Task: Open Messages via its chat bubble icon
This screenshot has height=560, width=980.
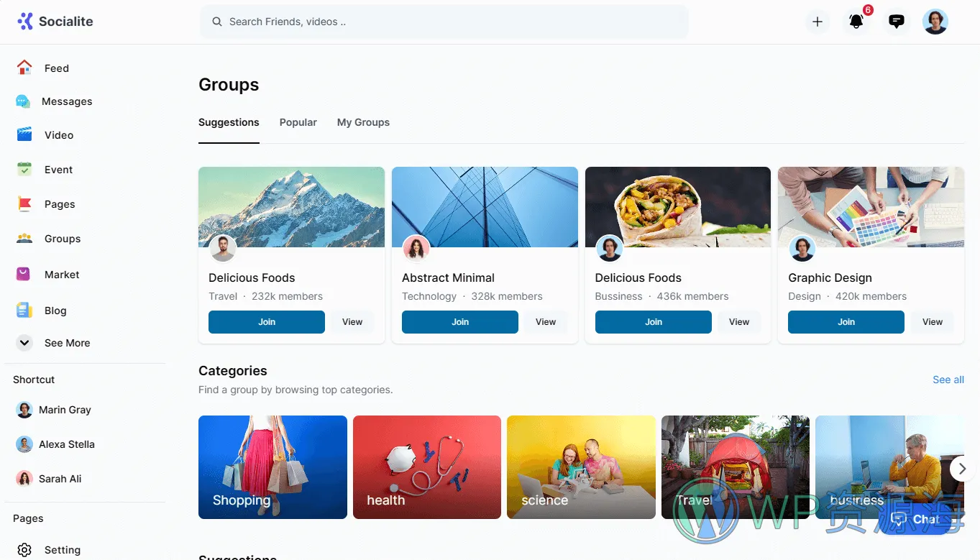Action: click(x=23, y=101)
